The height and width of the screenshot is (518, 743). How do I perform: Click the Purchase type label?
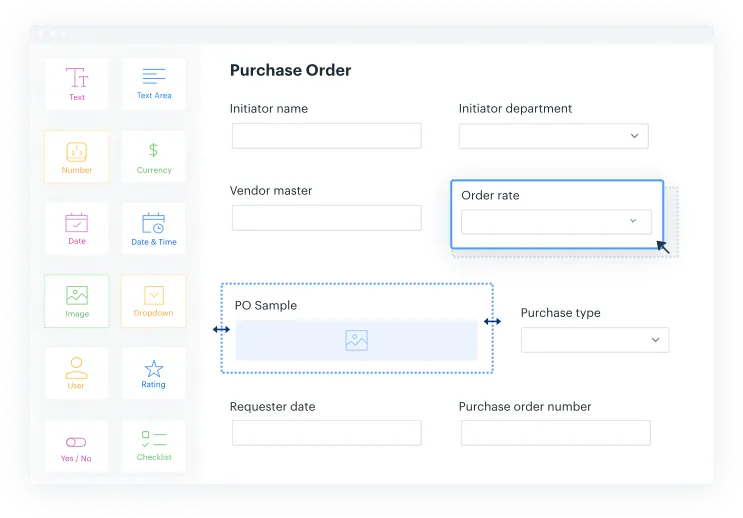[x=561, y=313]
